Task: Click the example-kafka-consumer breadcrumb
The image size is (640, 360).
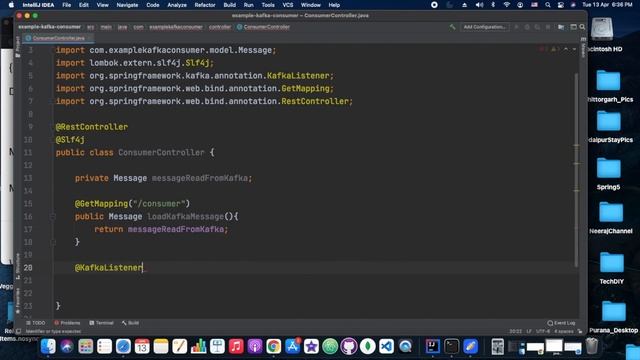Action: (49, 27)
